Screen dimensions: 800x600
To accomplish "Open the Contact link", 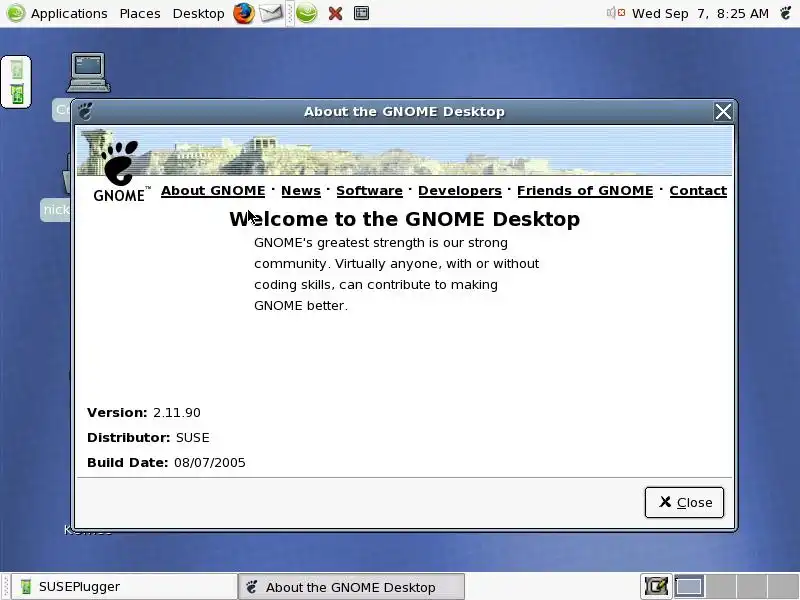I will tap(698, 190).
